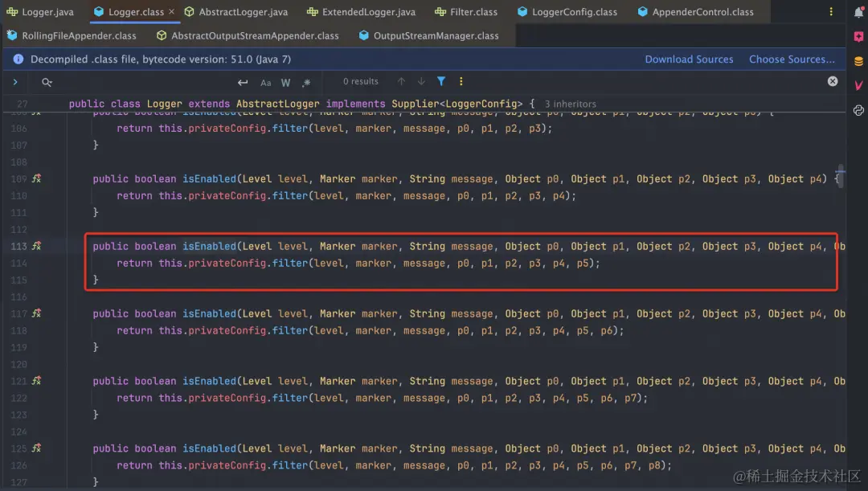
Task: Click the info icon in decompiled banner
Action: tap(18, 59)
